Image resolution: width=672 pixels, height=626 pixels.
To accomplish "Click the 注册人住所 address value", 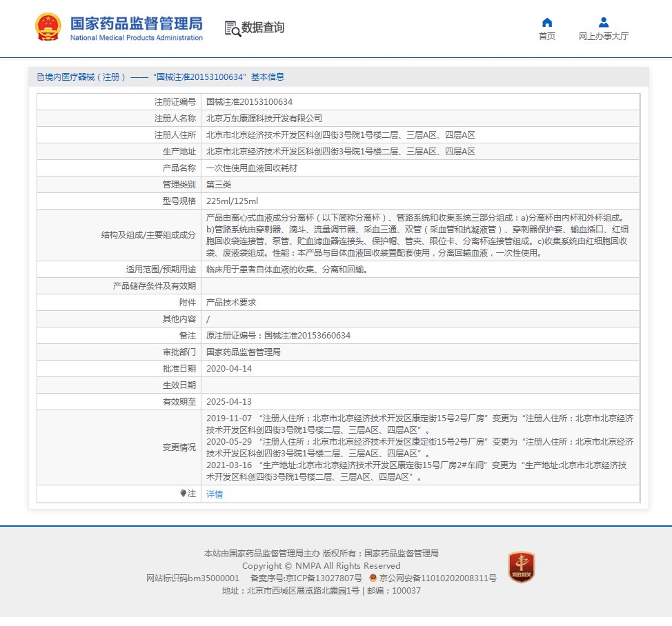I will click(340, 135).
